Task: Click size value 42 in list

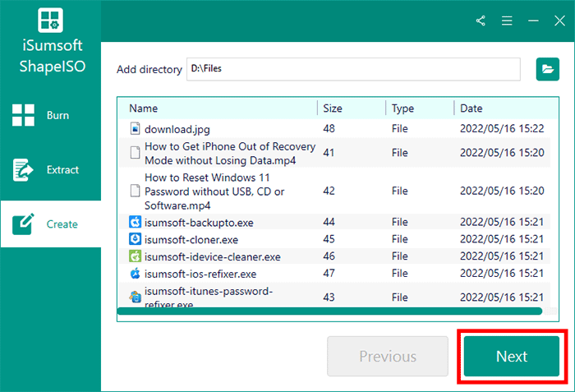Action: (329, 191)
